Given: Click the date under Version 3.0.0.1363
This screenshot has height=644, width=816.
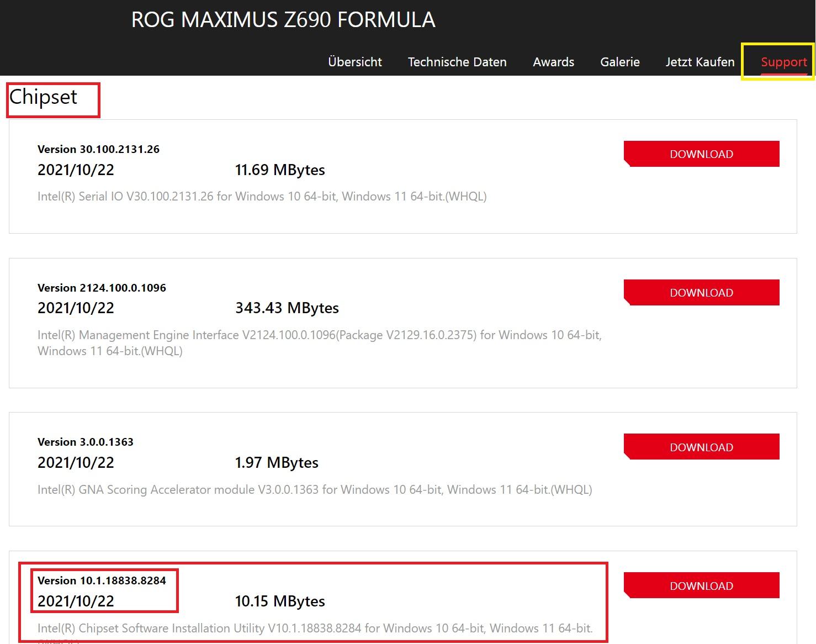Looking at the screenshot, I should pyautogui.click(x=76, y=463).
